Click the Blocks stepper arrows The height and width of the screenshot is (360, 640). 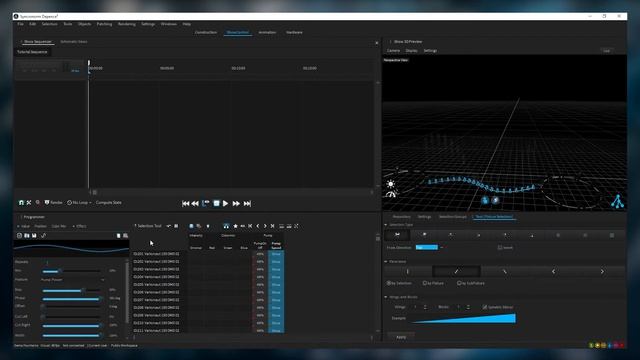468,307
